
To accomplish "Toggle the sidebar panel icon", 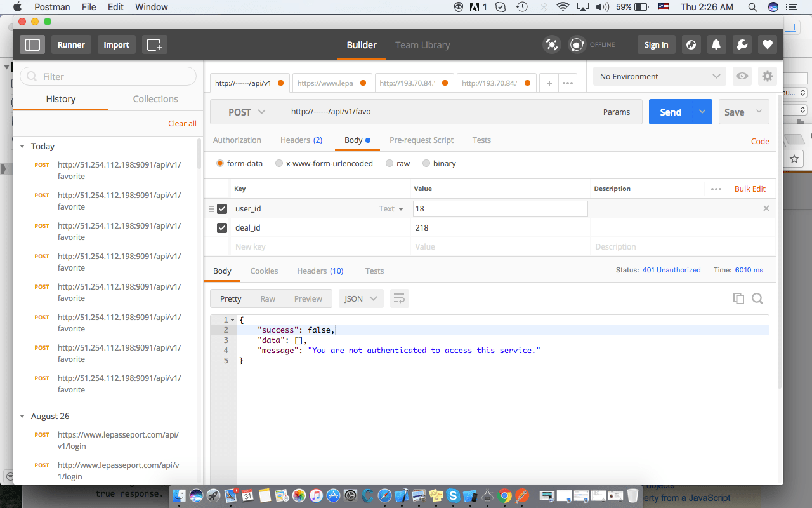I will 32,44.
